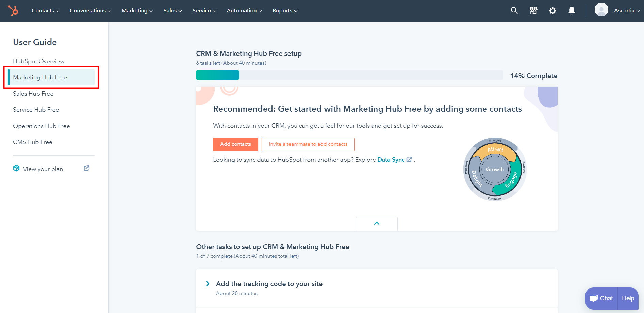Click the 14% Complete label
This screenshot has width=644, height=313.
(533, 76)
